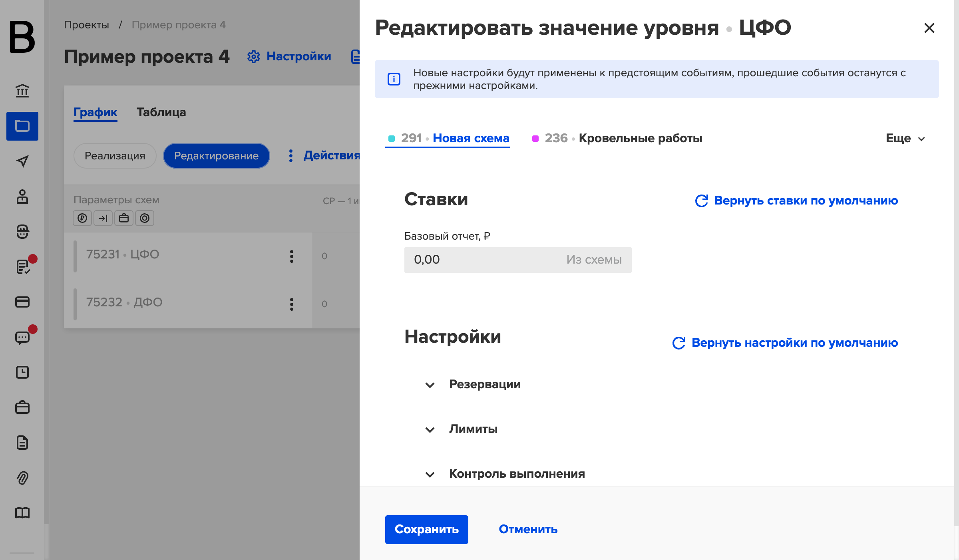Open three-dot menu for 75232 ДФО
Viewport: 959px width, 560px height.
click(292, 304)
